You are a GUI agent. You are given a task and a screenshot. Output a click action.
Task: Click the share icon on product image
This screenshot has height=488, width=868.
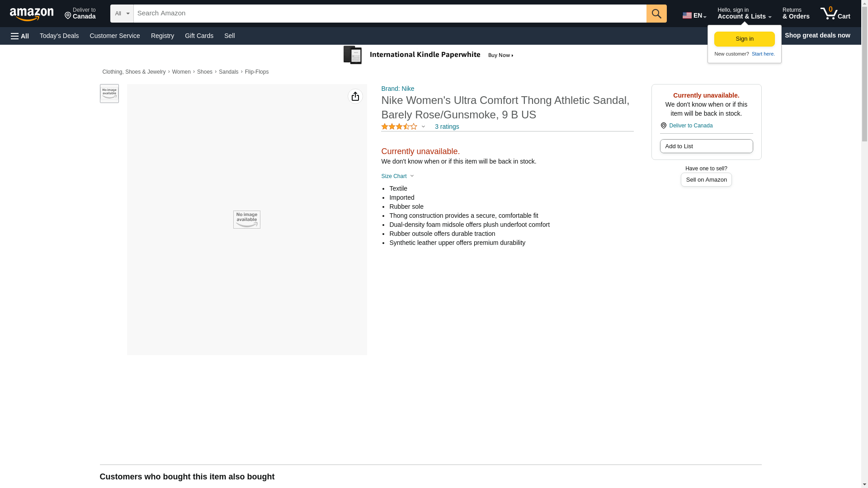(x=355, y=96)
